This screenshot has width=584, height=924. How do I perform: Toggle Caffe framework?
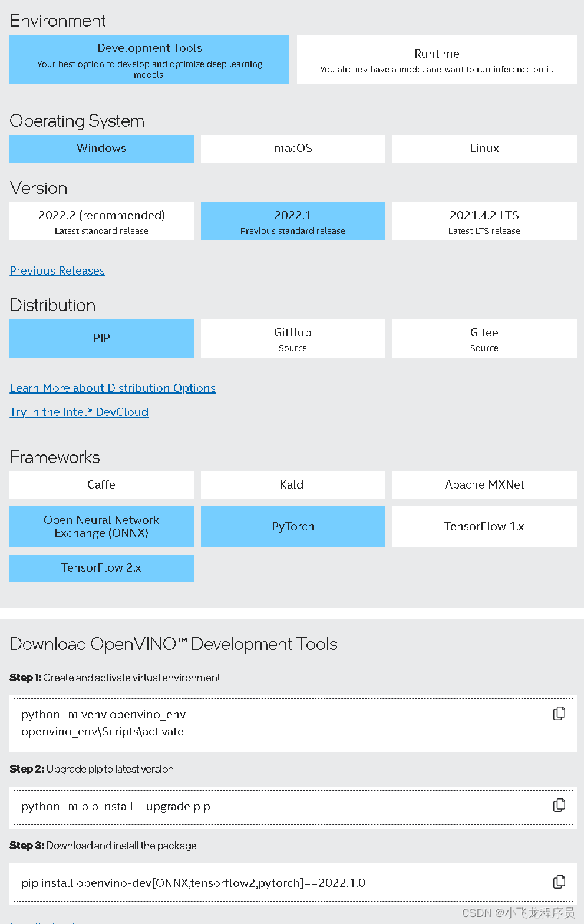[101, 485]
